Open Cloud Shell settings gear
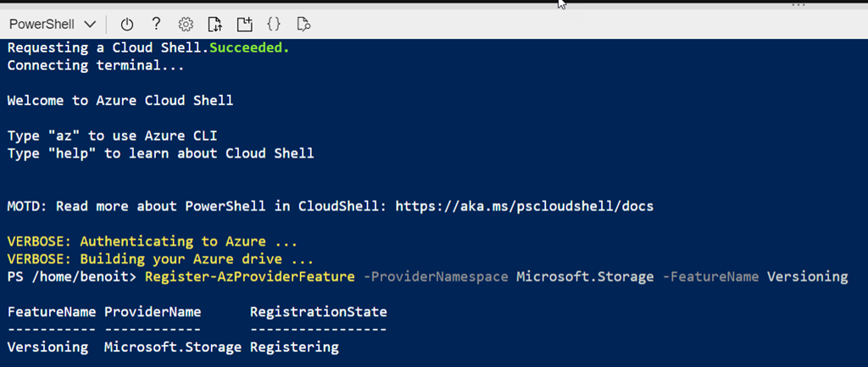 186,24
